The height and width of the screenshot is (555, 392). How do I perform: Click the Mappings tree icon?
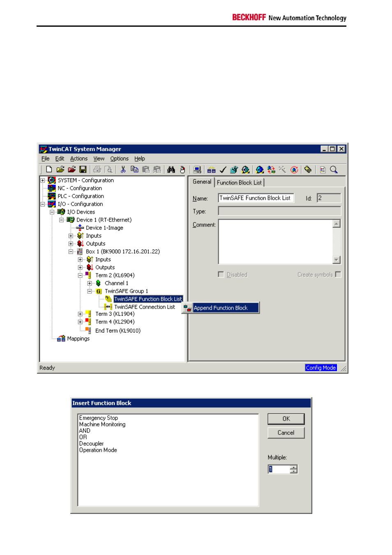tap(61, 338)
